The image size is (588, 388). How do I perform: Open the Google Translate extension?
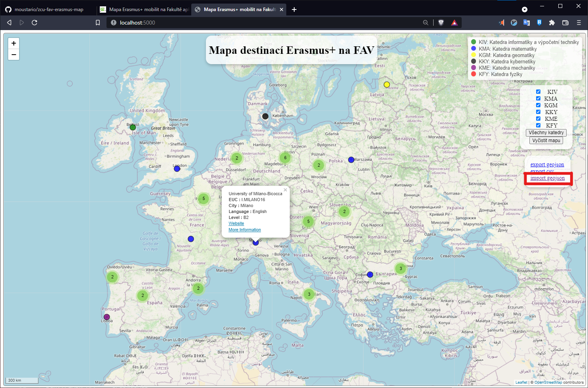tap(527, 23)
